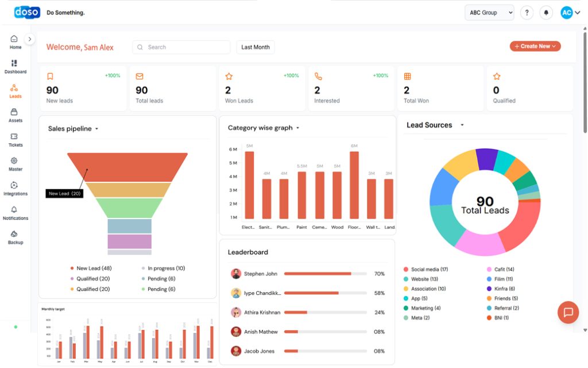The height and width of the screenshot is (368, 588).
Task: Expand the sidebar with arrow toggle
Action: [30, 39]
